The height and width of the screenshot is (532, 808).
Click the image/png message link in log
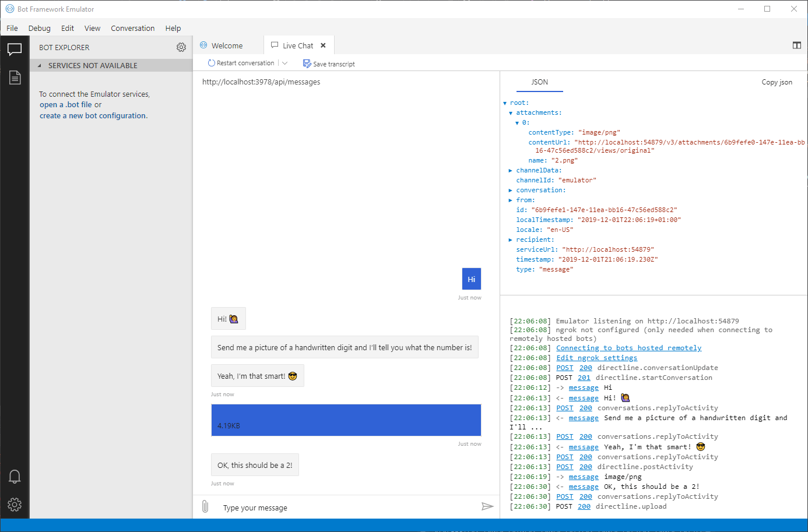point(584,477)
